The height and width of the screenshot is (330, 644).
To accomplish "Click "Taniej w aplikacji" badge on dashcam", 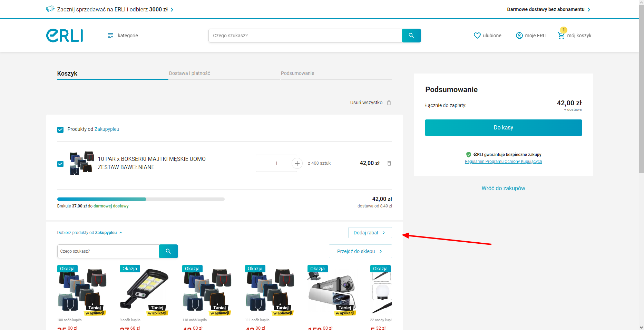I will coord(345,310).
